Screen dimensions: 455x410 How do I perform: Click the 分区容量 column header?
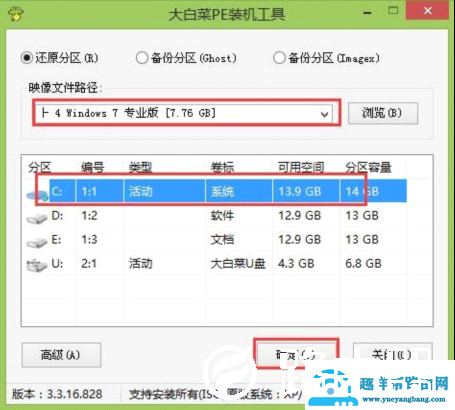tap(368, 167)
